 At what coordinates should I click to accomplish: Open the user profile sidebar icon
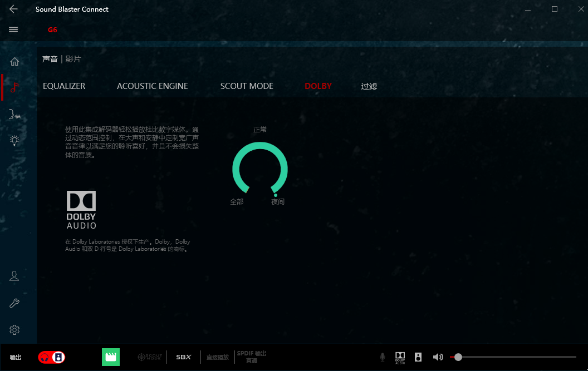pos(14,276)
